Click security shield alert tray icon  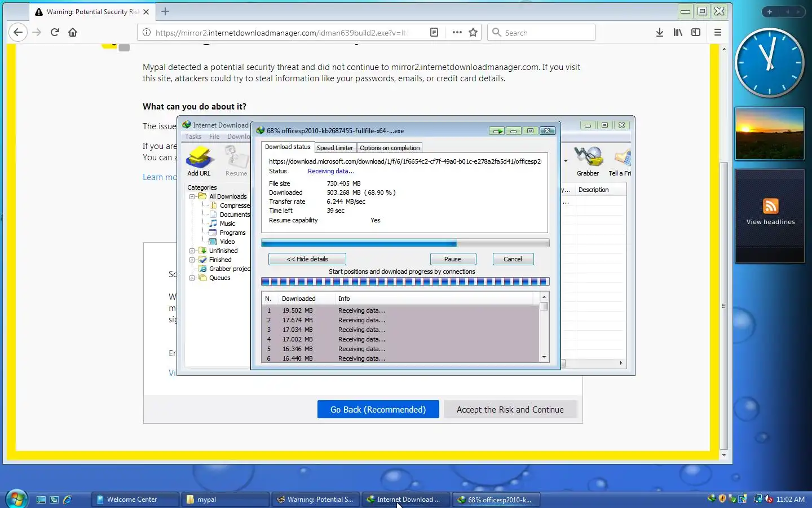[x=722, y=499]
